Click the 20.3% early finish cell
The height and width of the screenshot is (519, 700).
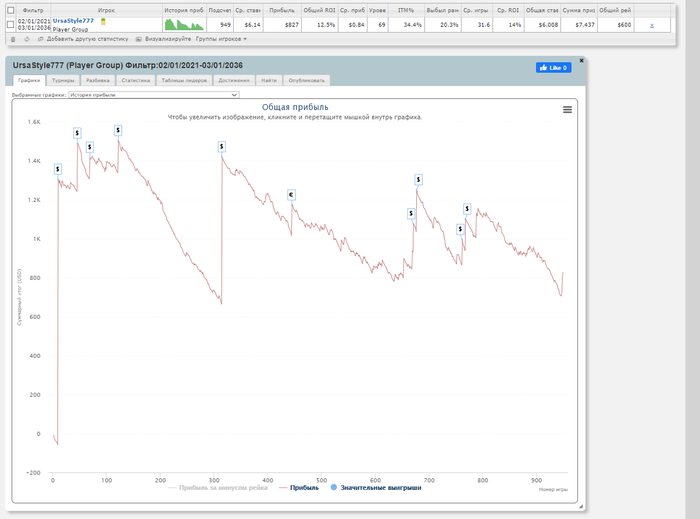point(443,25)
